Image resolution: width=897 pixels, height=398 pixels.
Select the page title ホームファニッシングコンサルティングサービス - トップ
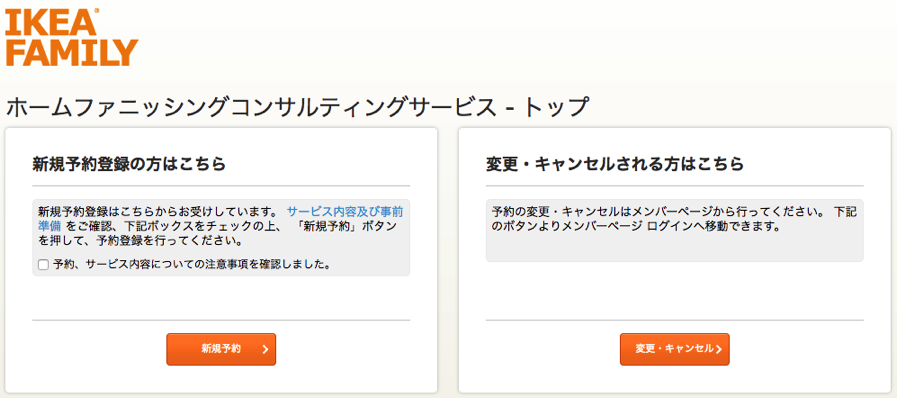pyautogui.click(x=297, y=108)
